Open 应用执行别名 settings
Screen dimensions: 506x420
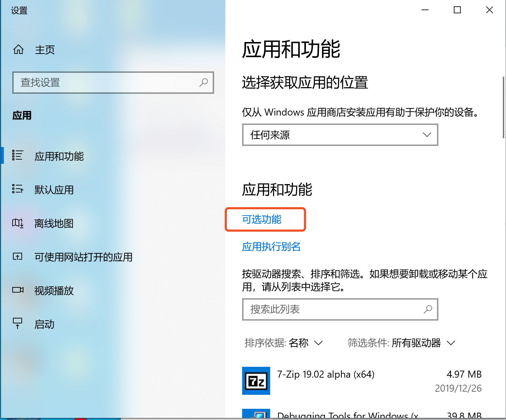click(x=271, y=247)
